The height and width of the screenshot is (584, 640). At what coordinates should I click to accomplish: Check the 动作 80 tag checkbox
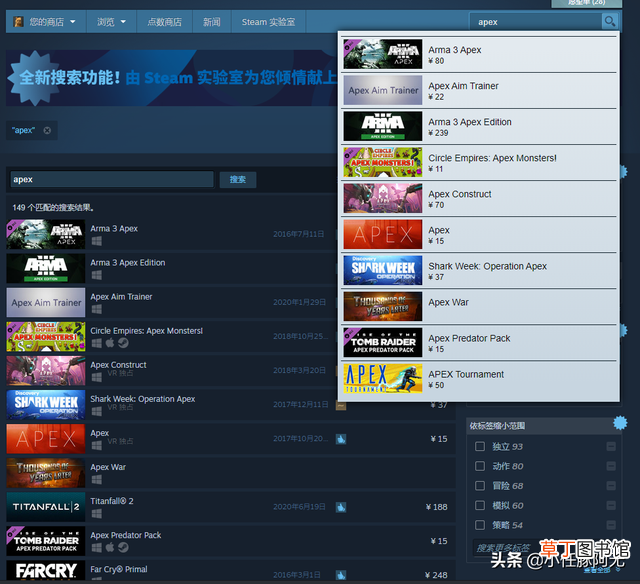point(480,466)
